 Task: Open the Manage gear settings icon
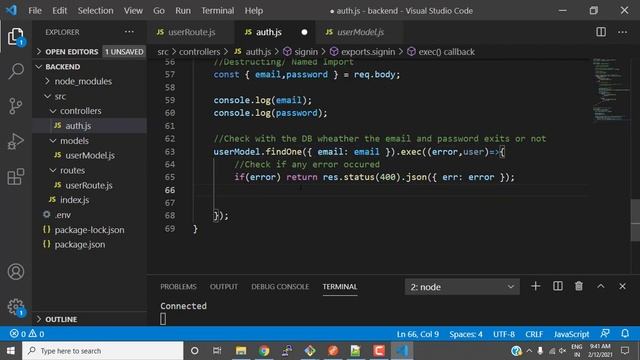pos(16,307)
